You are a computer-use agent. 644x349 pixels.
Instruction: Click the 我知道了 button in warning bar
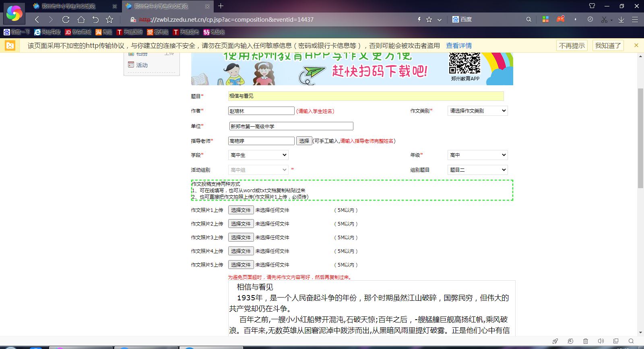point(608,46)
